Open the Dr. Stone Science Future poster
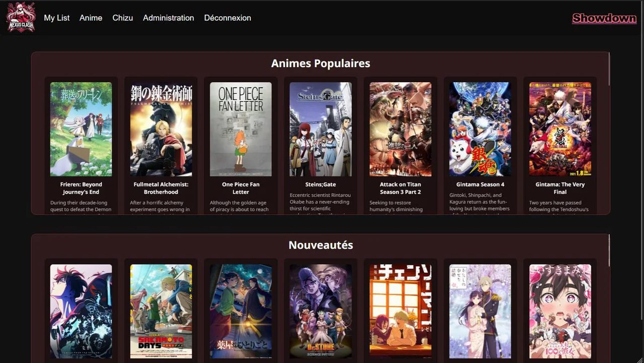This screenshot has width=644, height=363. click(x=321, y=311)
